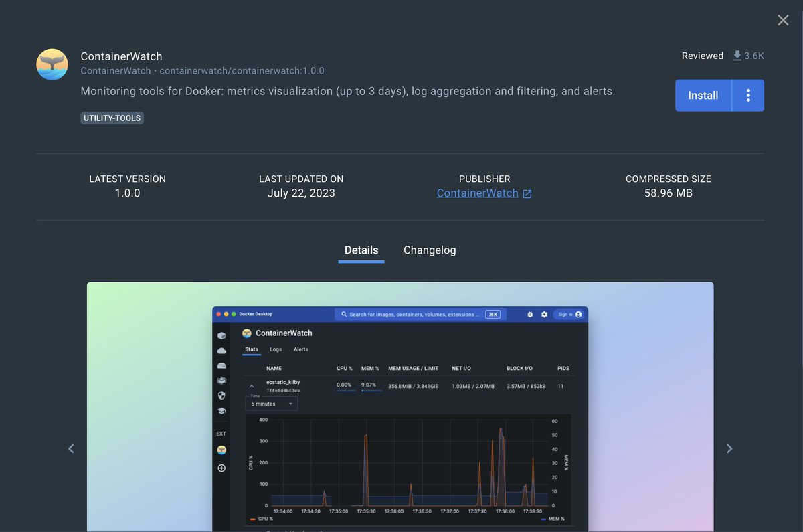Screen dimensions: 803x532
Task: Click the search magnifier icon in the screenshot
Action: (x=344, y=314)
